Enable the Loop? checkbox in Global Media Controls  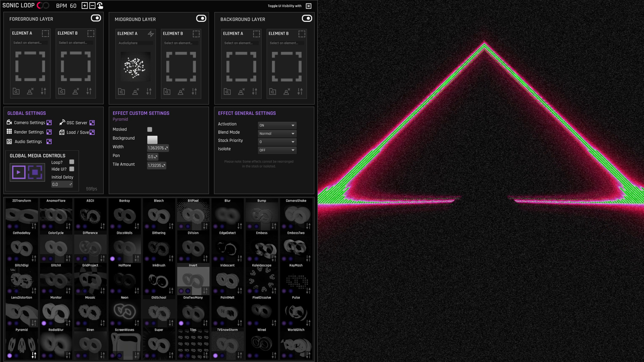[x=71, y=162]
